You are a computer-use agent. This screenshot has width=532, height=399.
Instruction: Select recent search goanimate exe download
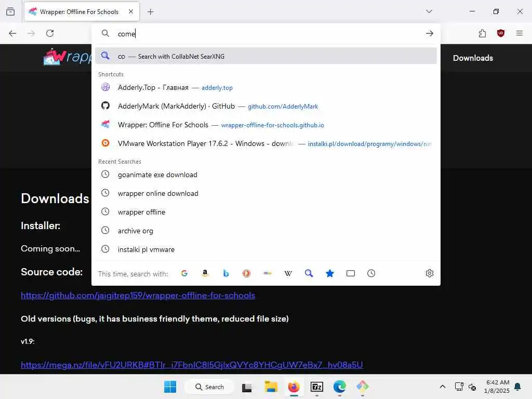(x=266, y=175)
